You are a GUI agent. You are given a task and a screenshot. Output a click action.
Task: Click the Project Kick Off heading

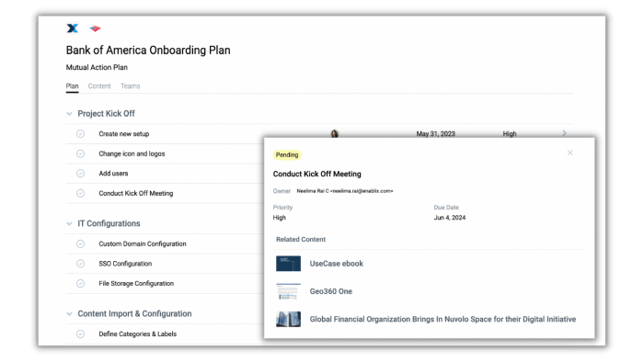click(107, 114)
